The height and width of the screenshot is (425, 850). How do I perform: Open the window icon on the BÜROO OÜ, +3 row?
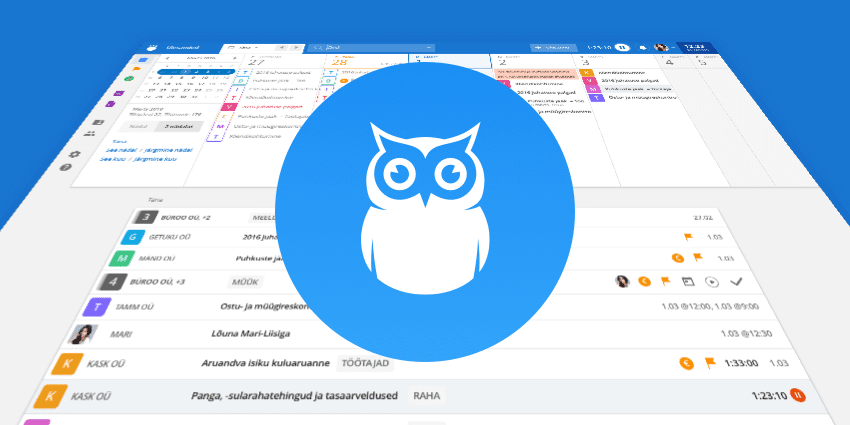pyautogui.click(x=688, y=282)
